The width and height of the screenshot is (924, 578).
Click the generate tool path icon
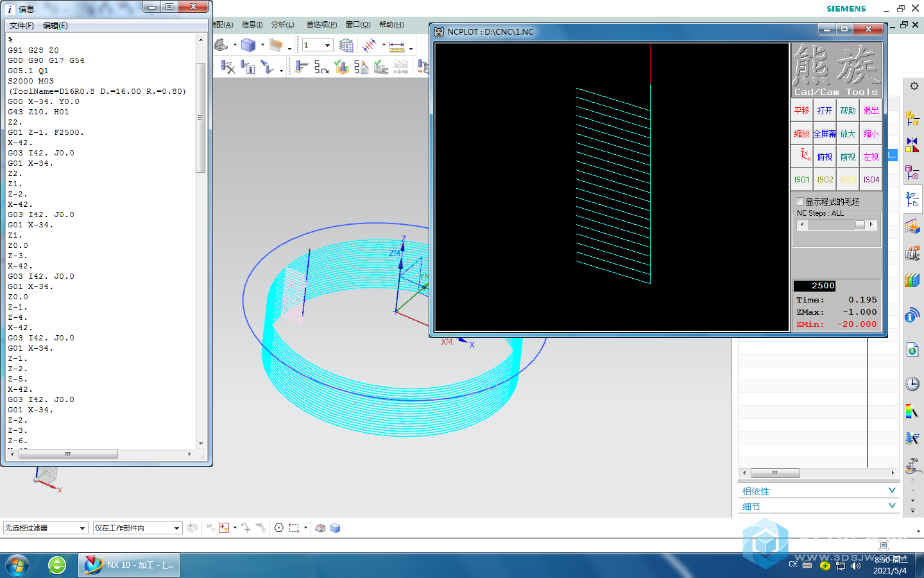point(301,67)
